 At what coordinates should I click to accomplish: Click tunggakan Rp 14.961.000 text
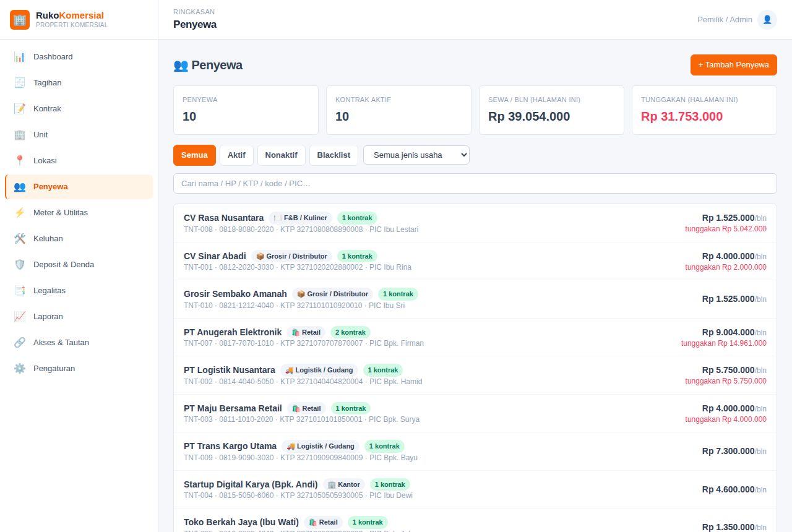[x=724, y=343]
